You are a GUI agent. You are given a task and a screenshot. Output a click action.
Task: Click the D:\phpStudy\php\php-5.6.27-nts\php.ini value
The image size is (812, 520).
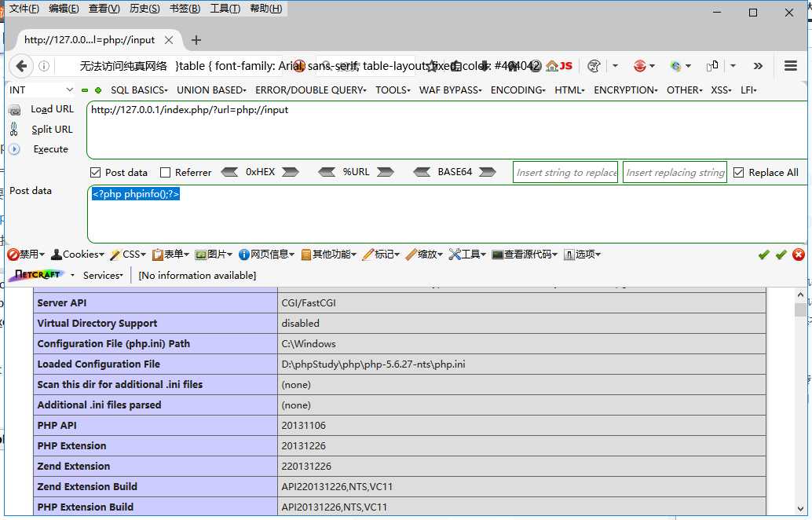coord(373,364)
